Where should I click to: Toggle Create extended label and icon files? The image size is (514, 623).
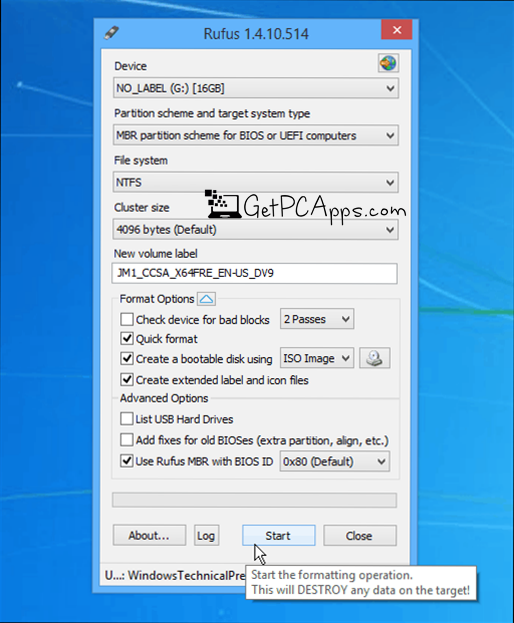click(x=127, y=379)
